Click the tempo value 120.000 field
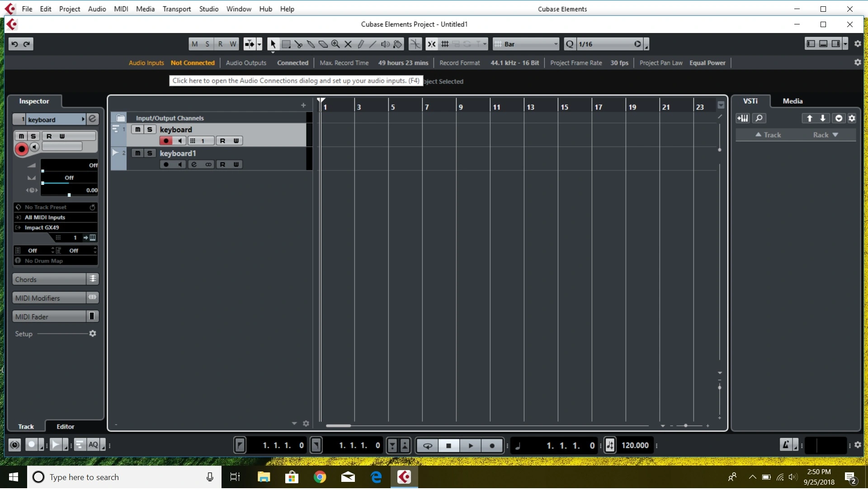This screenshot has height=490, width=868. coord(635,446)
